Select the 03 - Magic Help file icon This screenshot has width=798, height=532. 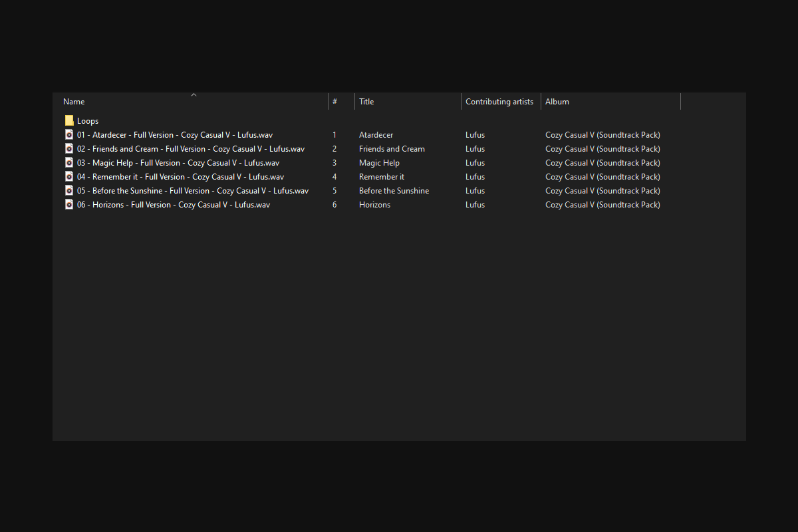pos(69,163)
